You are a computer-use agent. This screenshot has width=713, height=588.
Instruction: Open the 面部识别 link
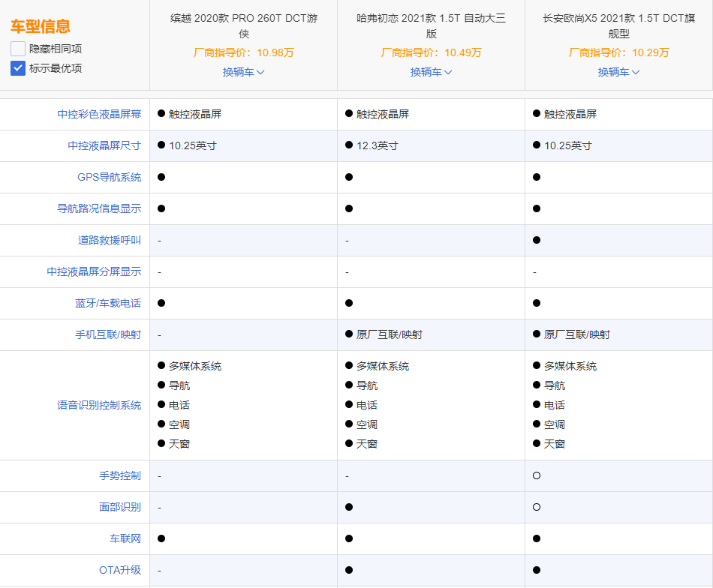120,507
